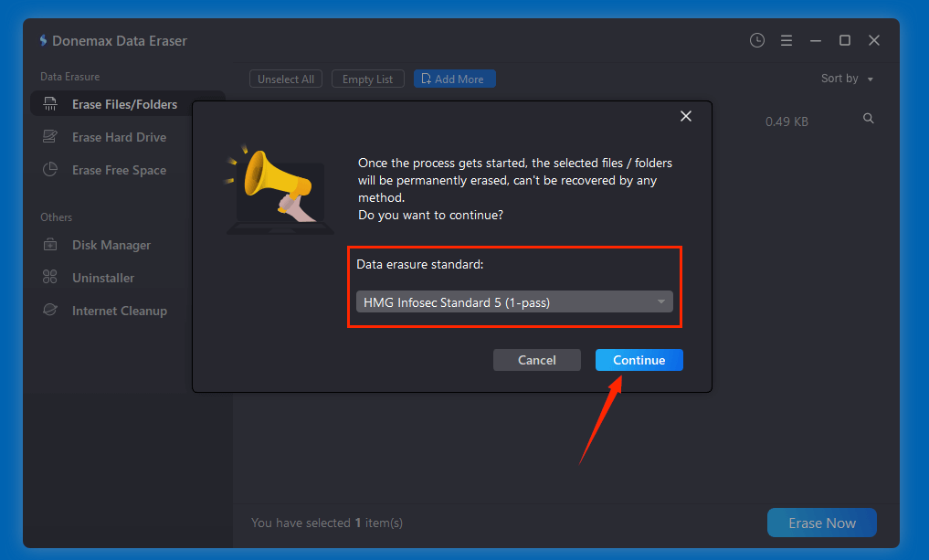Open the hamburger menu icon
Screen dimensions: 929x560
(x=786, y=40)
